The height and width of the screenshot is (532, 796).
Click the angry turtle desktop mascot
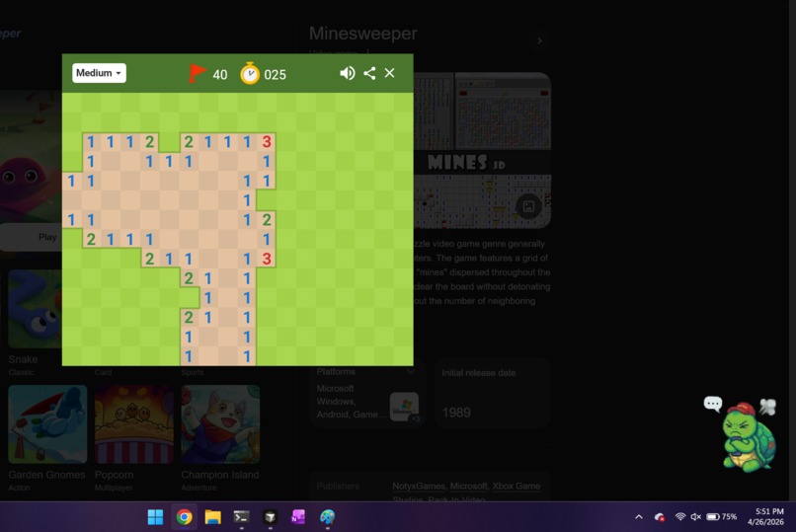(x=749, y=437)
